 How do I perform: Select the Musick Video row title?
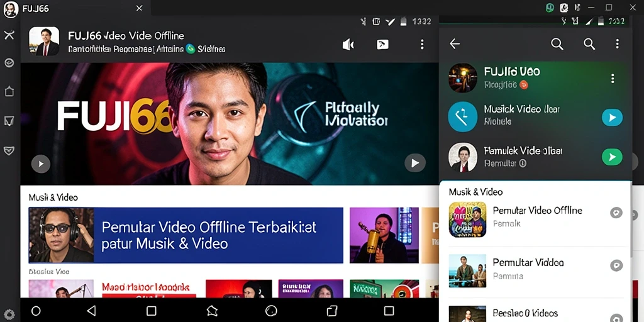pos(521,109)
